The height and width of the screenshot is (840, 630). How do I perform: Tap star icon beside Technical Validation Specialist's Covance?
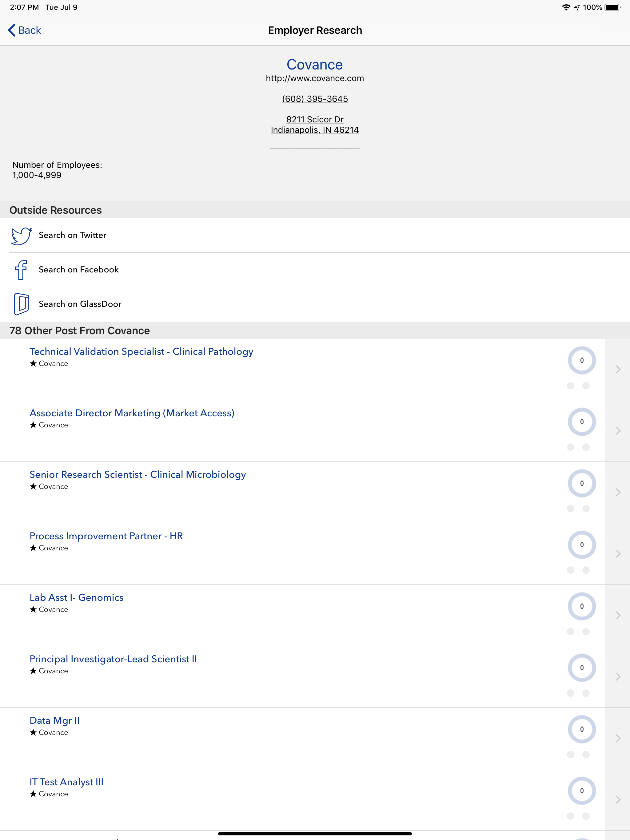34,363
